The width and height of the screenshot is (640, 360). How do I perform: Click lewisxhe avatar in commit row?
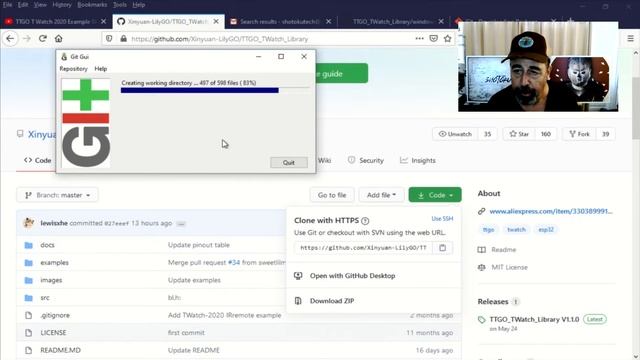point(29,223)
